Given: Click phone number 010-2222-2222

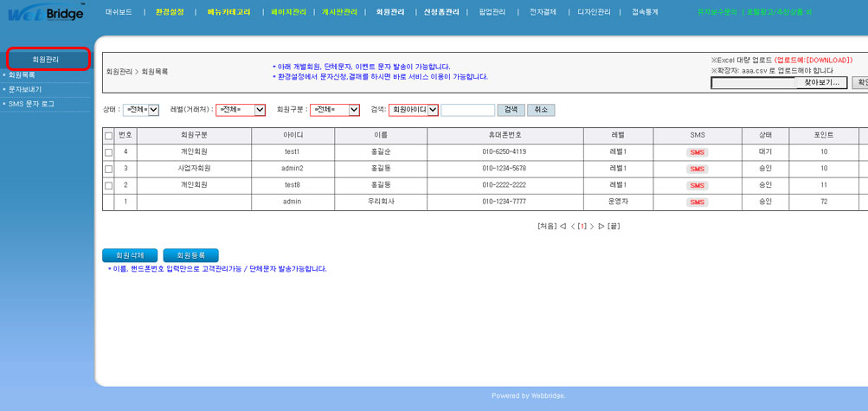Looking at the screenshot, I should tap(505, 185).
